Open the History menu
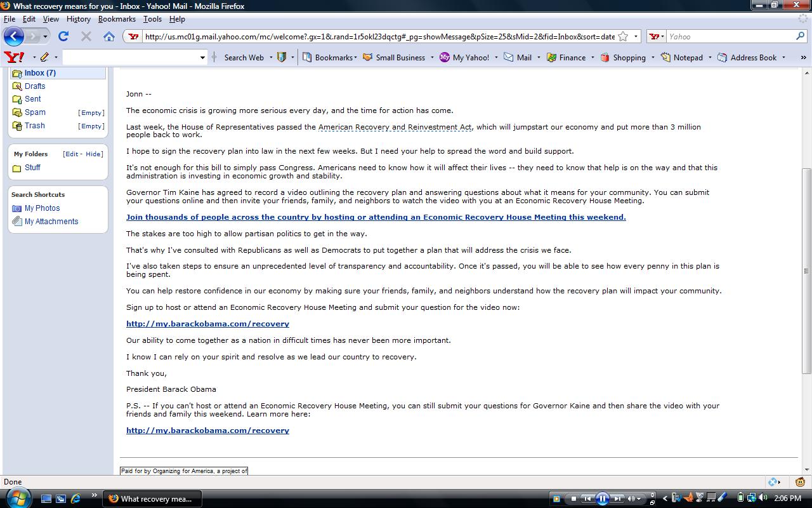Screen dimensions: 812x508 point(79,19)
